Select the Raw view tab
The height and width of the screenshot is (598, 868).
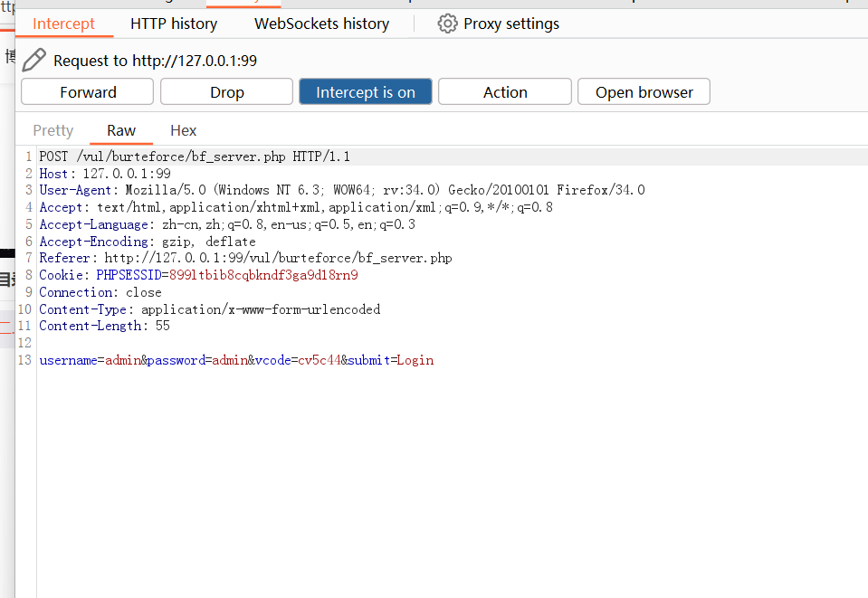tap(121, 130)
